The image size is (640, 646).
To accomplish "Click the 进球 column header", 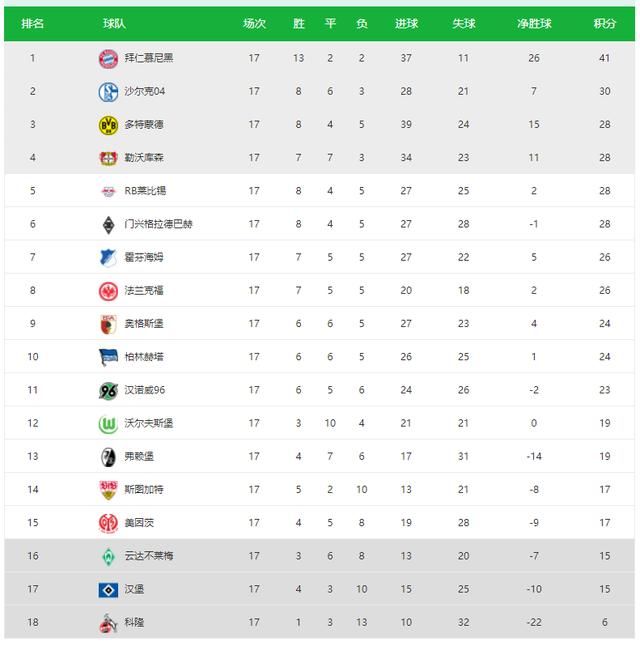I will 406,24.
